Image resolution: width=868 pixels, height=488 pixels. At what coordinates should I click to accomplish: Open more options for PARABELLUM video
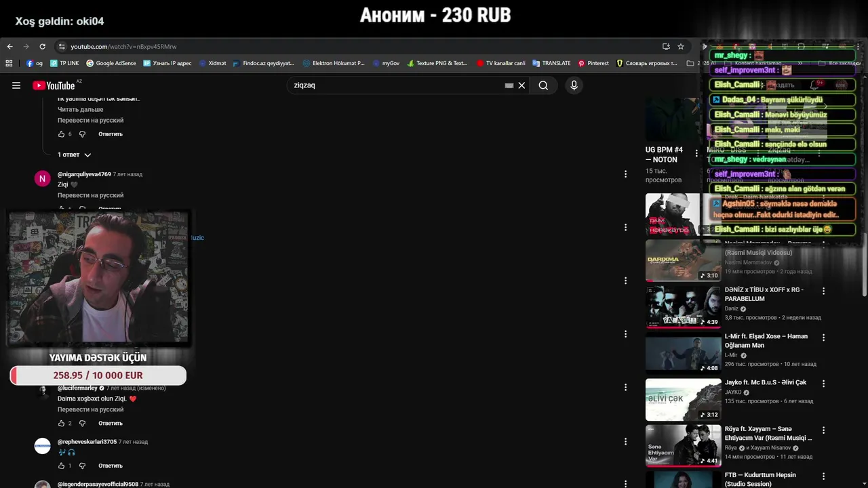(824, 291)
